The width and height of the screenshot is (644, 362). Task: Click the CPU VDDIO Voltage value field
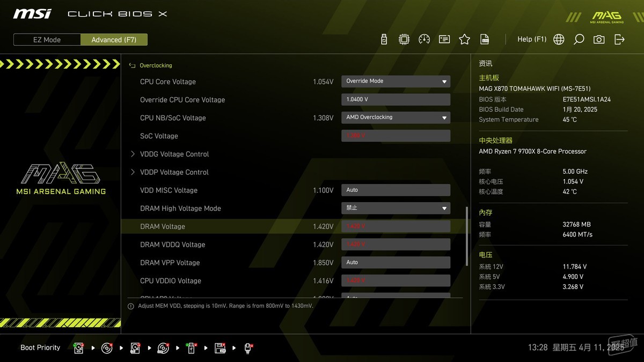(396, 280)
